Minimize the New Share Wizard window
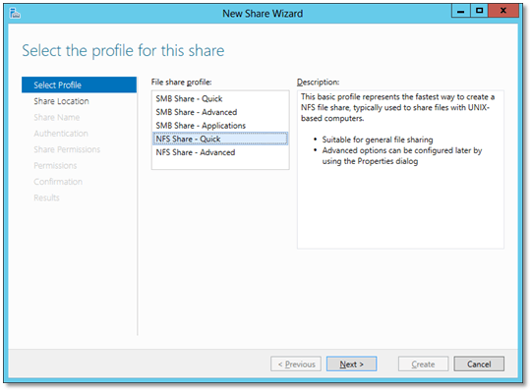 [461, 11]
